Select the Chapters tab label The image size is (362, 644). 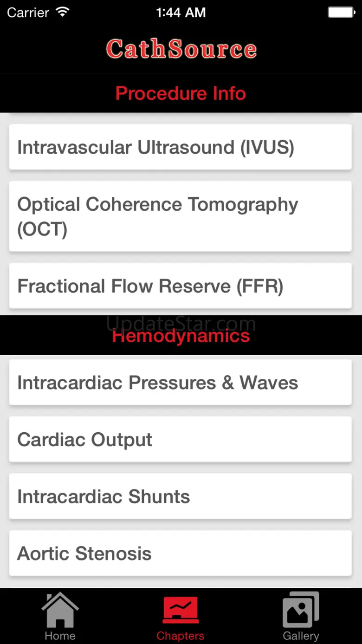click(x=181, y=636)
